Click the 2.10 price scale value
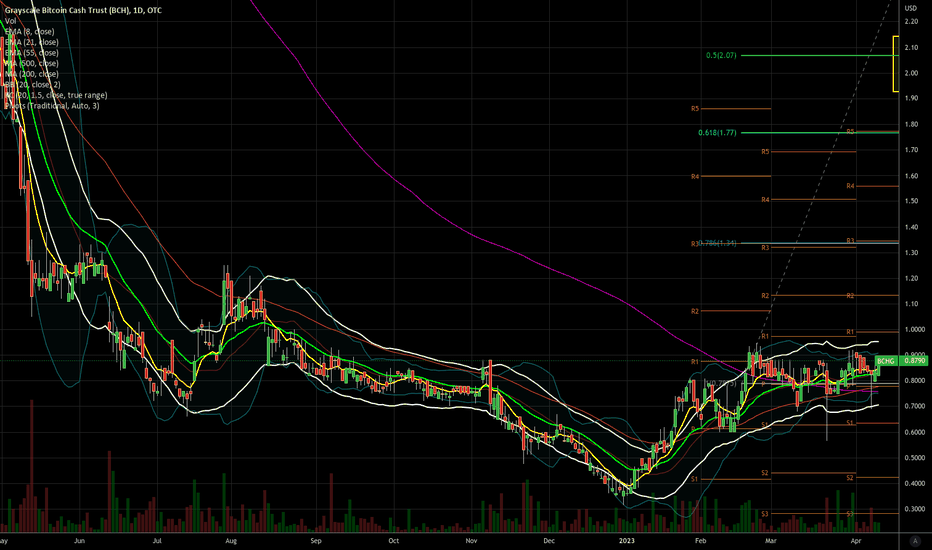This screenshot has height=550, width=932. (911, 48)
